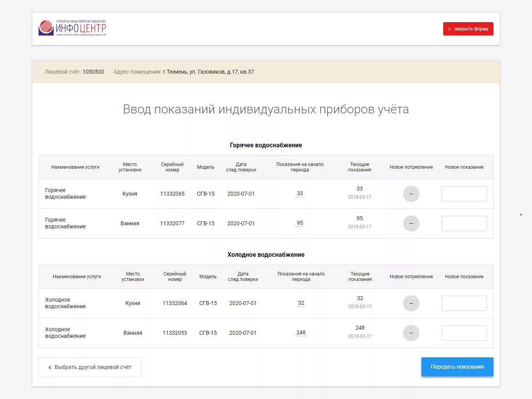Click 'Кухня' in the cold water table
This screenshot has height=399, width=532.
point(133,303)
